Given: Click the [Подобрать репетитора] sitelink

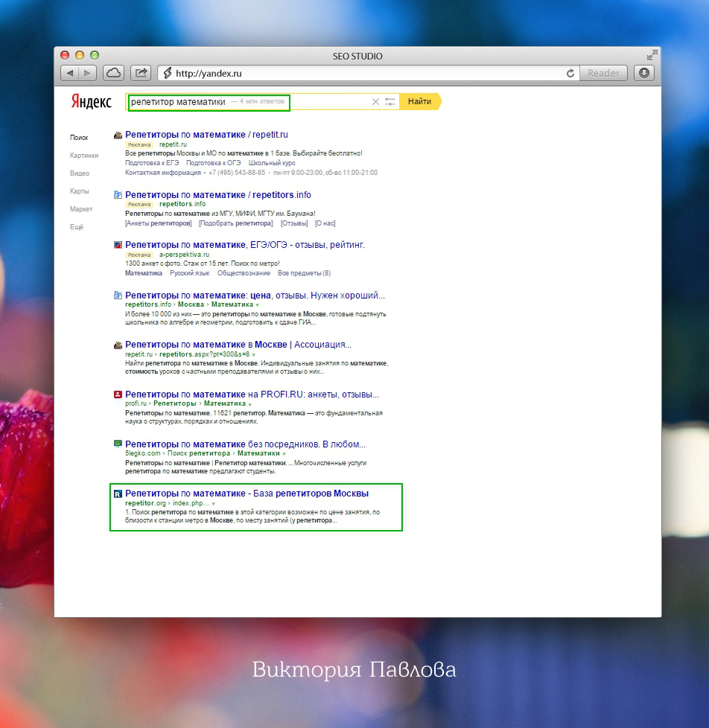Looking at the screenshot, I should [235, 223].
